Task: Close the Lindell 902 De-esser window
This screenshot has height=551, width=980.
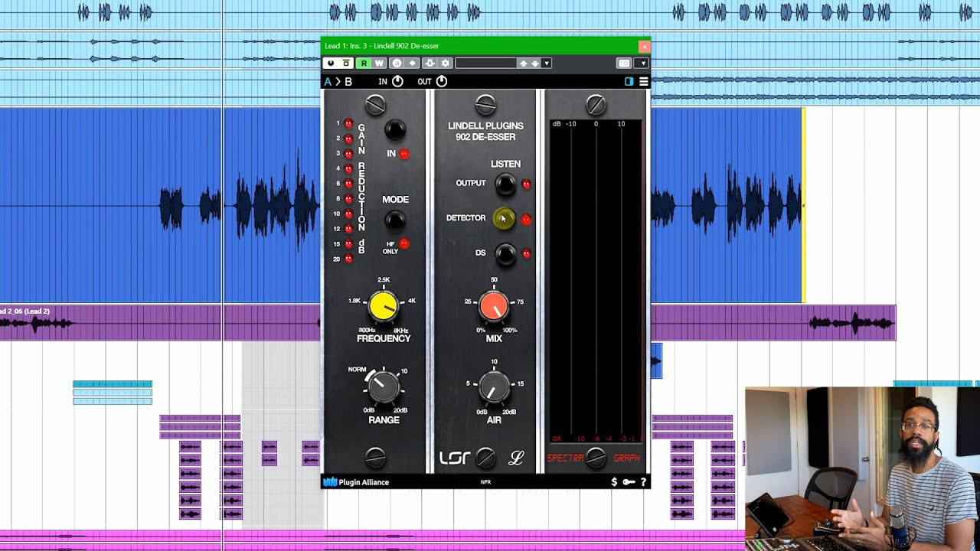Action: tap(643, 46)
